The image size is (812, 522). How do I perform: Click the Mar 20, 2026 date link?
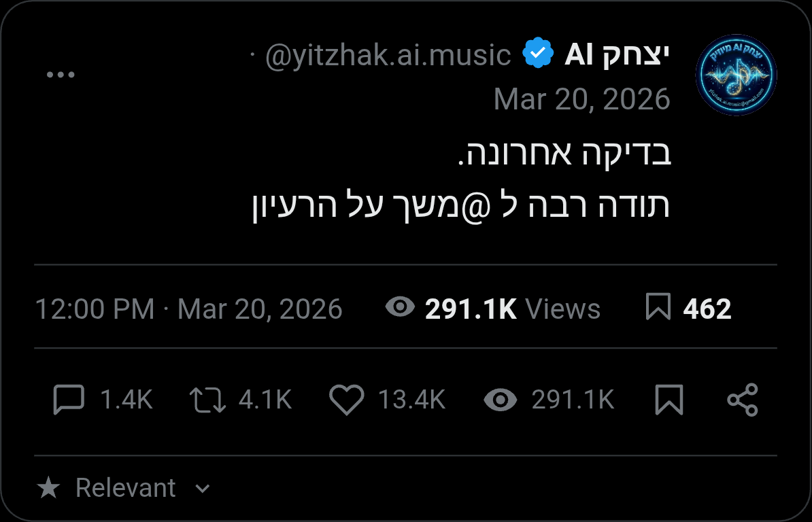coord(583,99)
